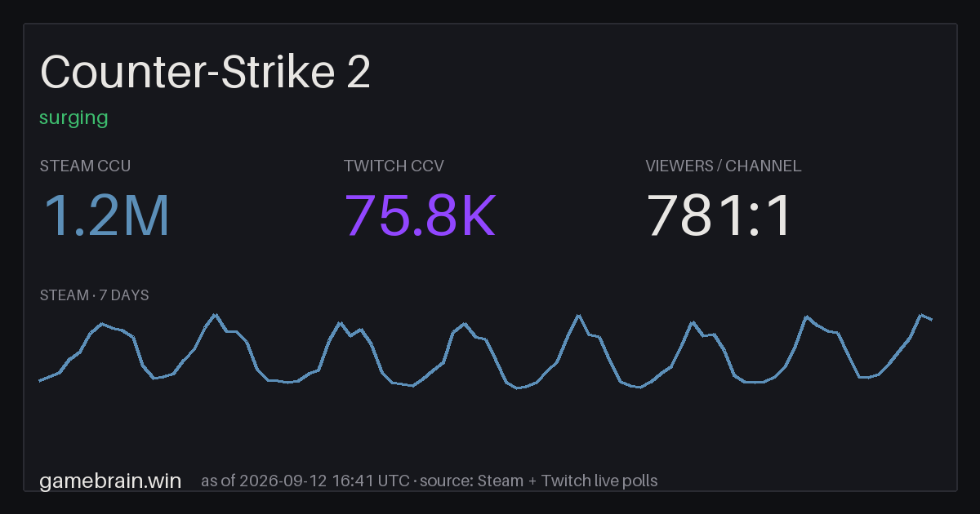This screenshot has width=980, height=514.
Task: Click the STEAM · 7 DAYS chart label
Action: point(94,295)
